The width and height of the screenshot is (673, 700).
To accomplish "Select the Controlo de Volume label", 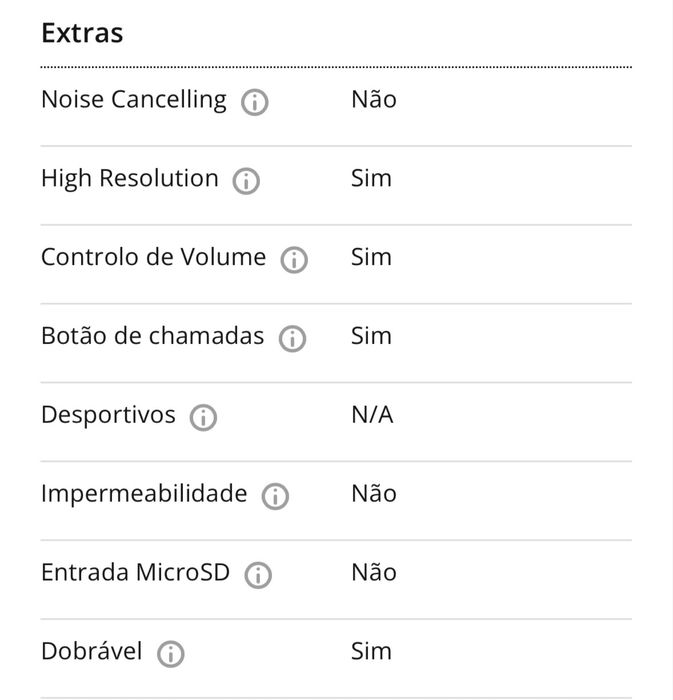I will click(x=154, y=258).
